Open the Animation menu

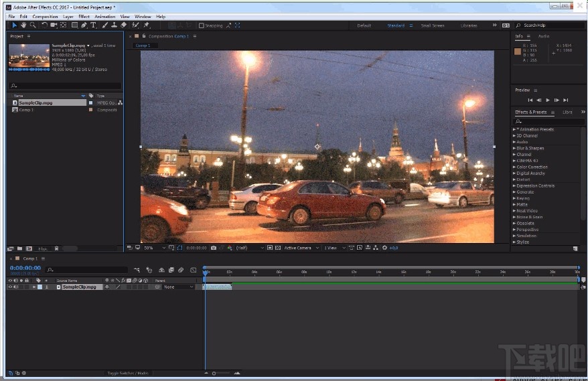[x=105, y=17]
